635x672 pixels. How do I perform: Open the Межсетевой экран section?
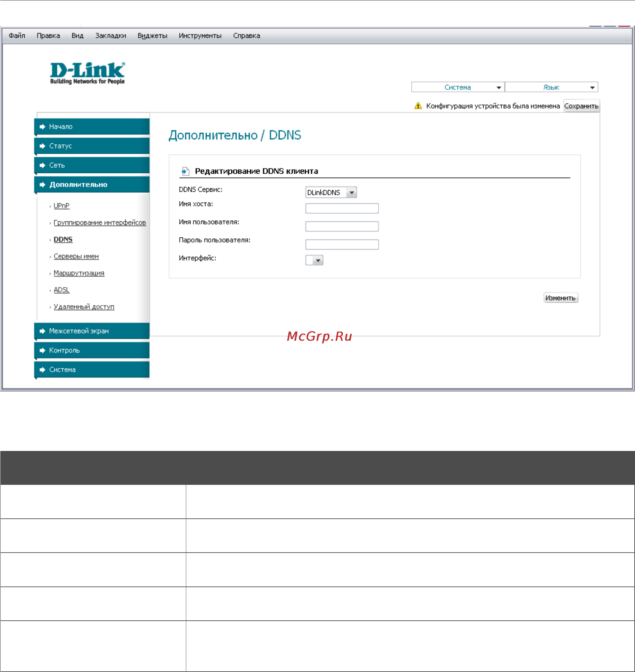pyautogui.click(x=92, y=331)
